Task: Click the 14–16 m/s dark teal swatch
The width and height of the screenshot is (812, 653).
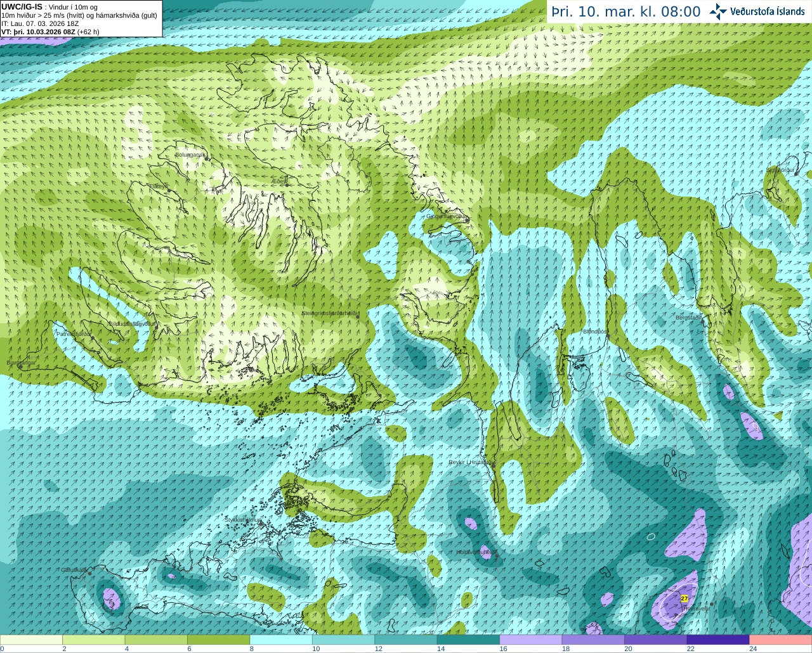Action: coord(468,640)
